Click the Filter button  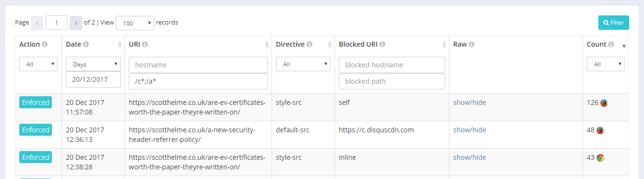[x=613, y=23]
